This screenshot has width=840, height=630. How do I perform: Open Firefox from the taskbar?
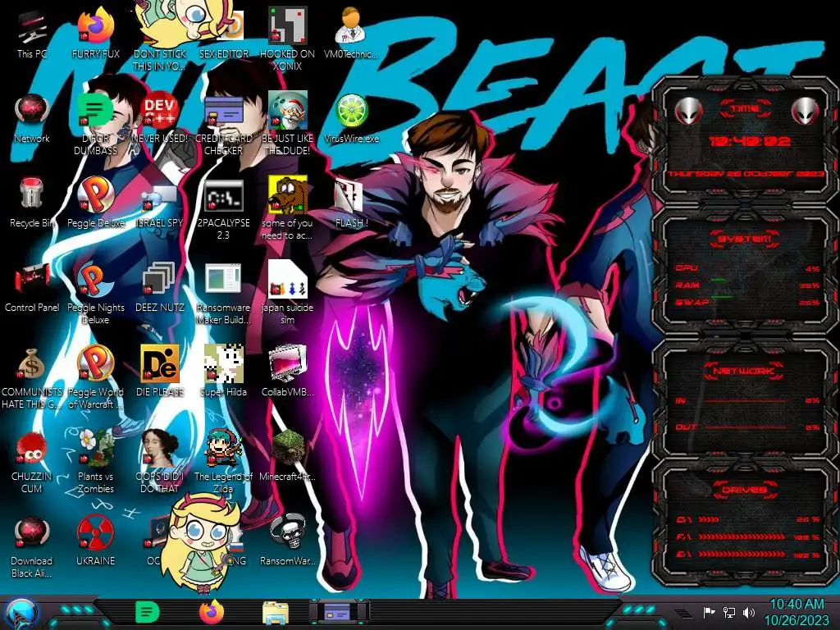pos(211,612)
